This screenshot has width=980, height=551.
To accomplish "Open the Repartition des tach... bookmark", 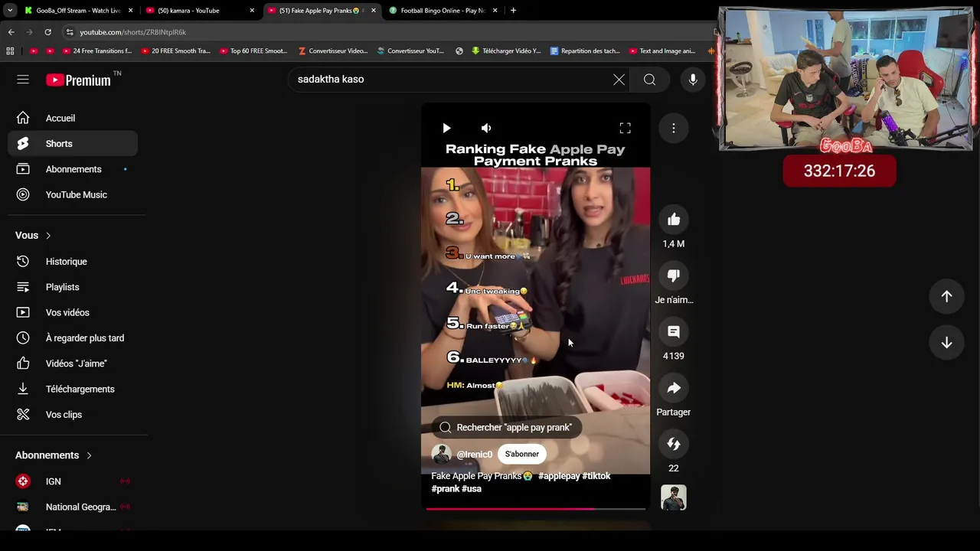I will [x=585, y=51].
